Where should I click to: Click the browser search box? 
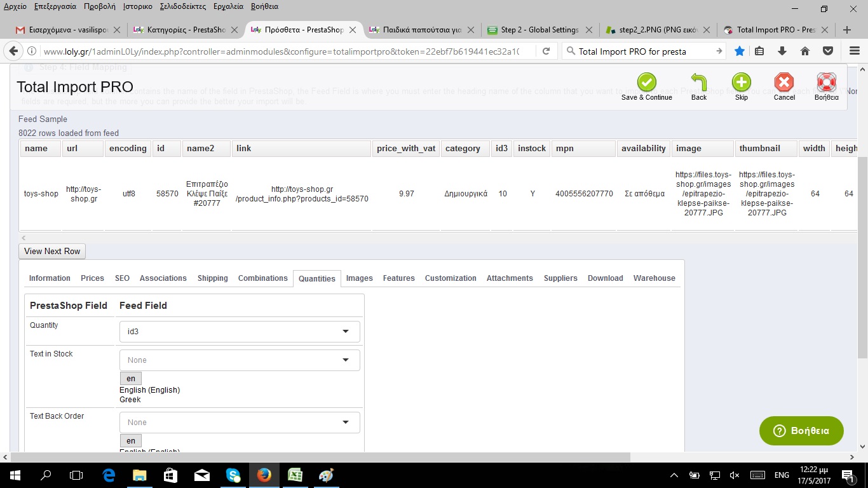click(644, 51)
